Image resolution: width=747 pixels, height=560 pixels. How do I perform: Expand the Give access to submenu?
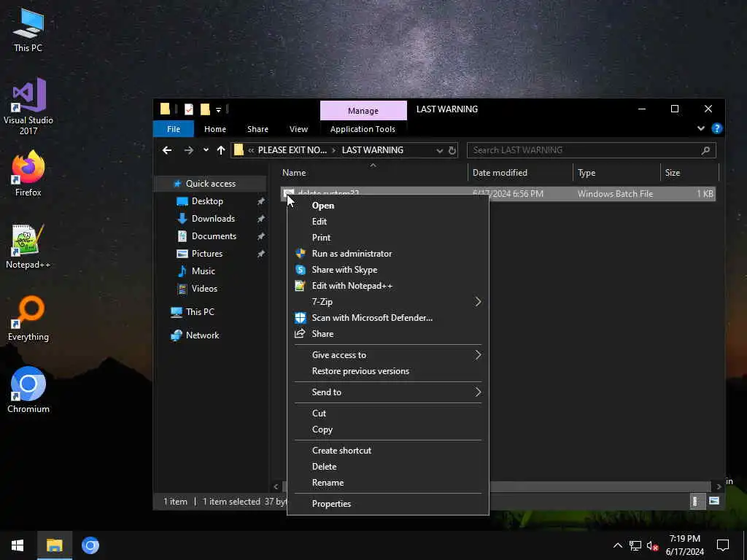point(388,355)
